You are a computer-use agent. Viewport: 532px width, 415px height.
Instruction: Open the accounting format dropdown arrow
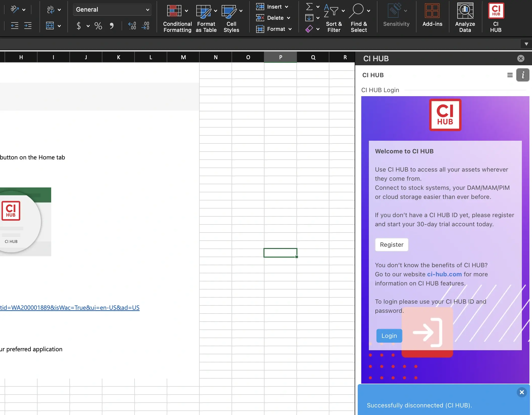click(x=88, y=26)
